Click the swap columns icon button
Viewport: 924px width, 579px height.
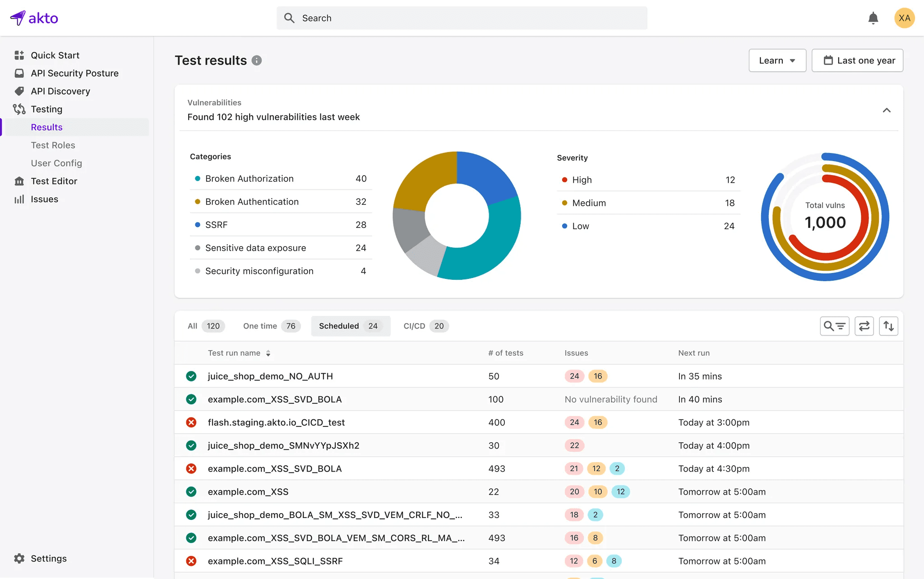tap(864, 326)
